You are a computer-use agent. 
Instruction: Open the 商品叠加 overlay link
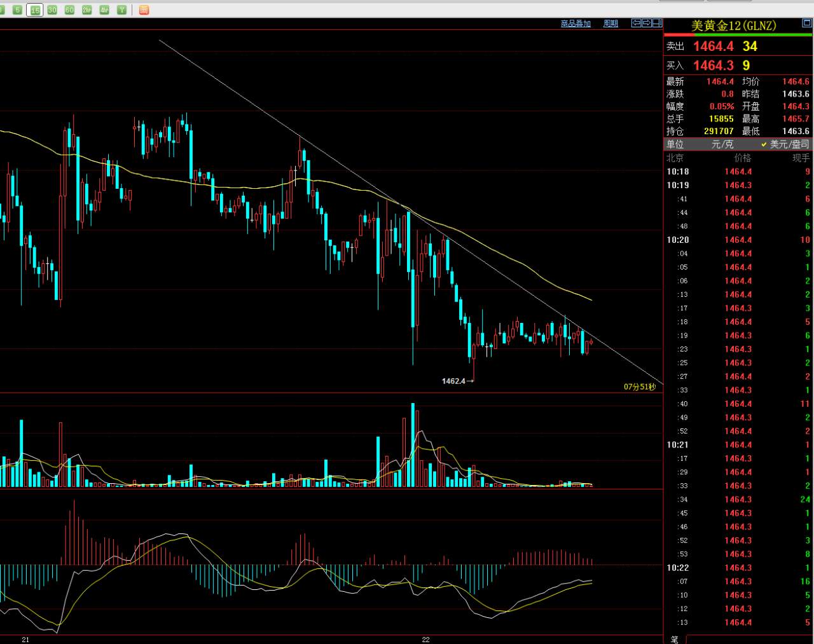coord(576,24)
